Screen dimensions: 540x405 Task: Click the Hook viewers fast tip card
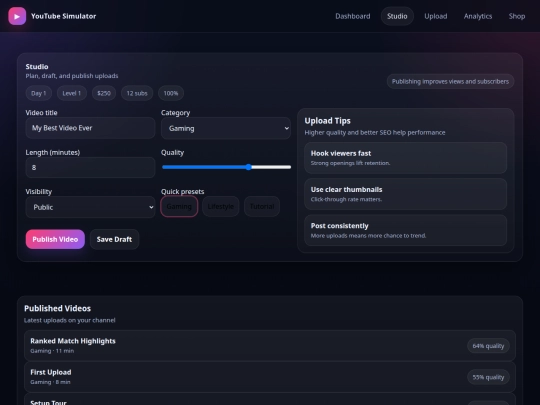[405, 158]
